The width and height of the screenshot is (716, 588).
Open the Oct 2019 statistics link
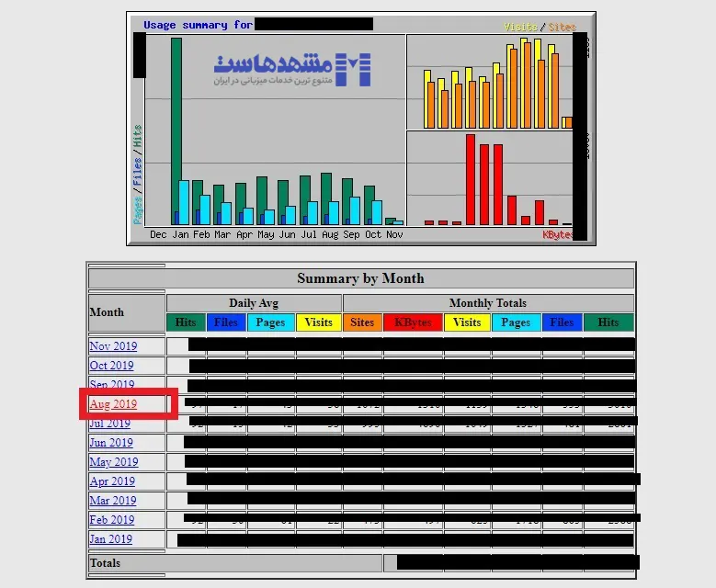pyautogui.click(x=111, y=366)
